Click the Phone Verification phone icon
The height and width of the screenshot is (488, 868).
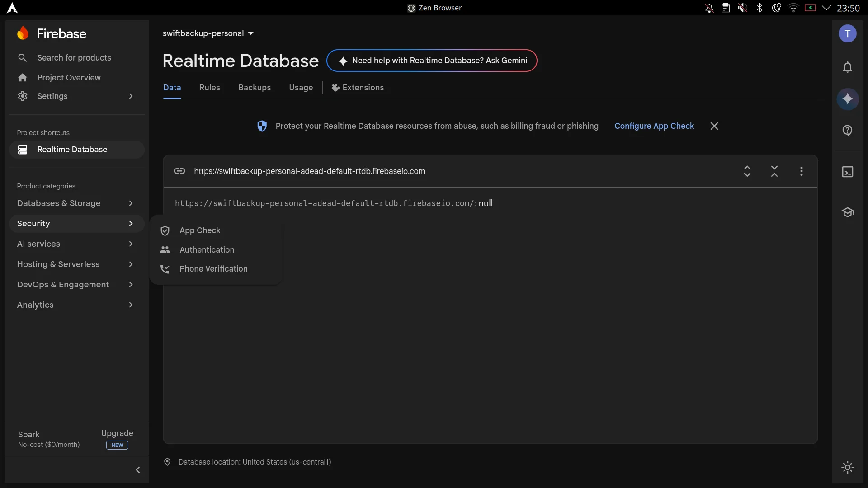click(165, 269)
